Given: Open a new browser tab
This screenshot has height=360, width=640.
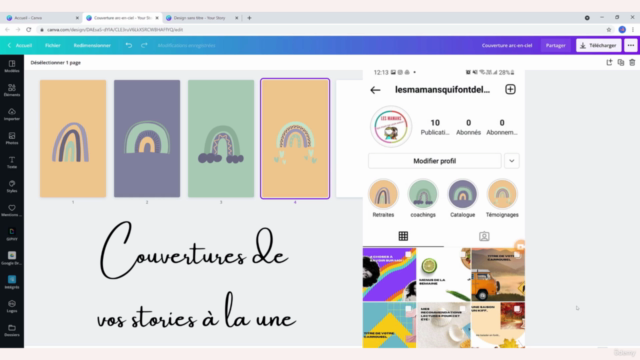Looking at the screenshot, I should click(x=249, y=18).
